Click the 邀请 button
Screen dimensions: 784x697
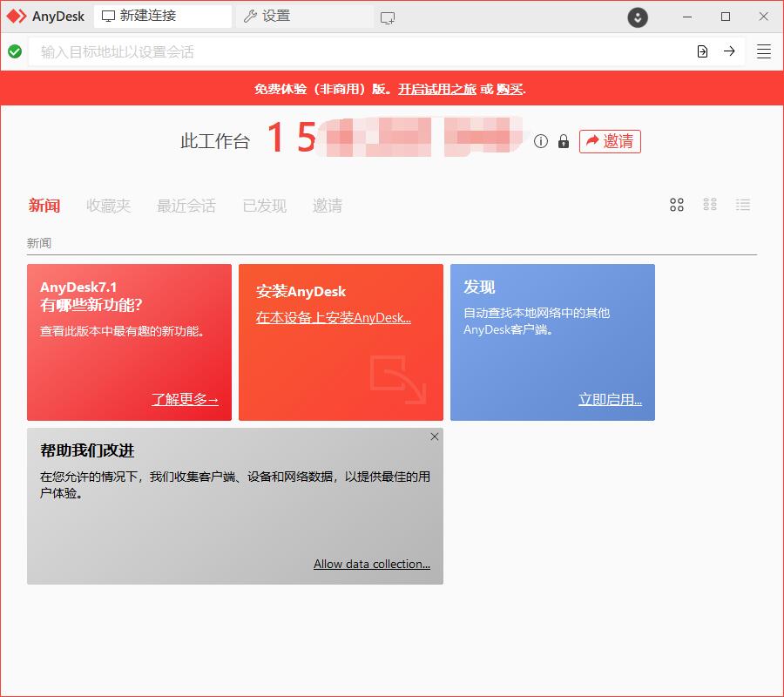click(x=610, y=141)
